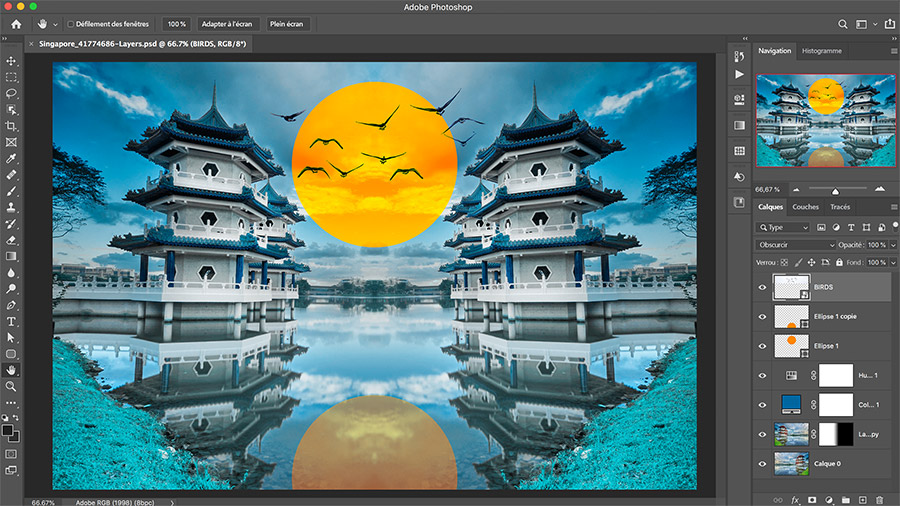Toggle Quick Mask mode
Screen dimensions: 900x506
pyautogui.click(x=11, y=454)
